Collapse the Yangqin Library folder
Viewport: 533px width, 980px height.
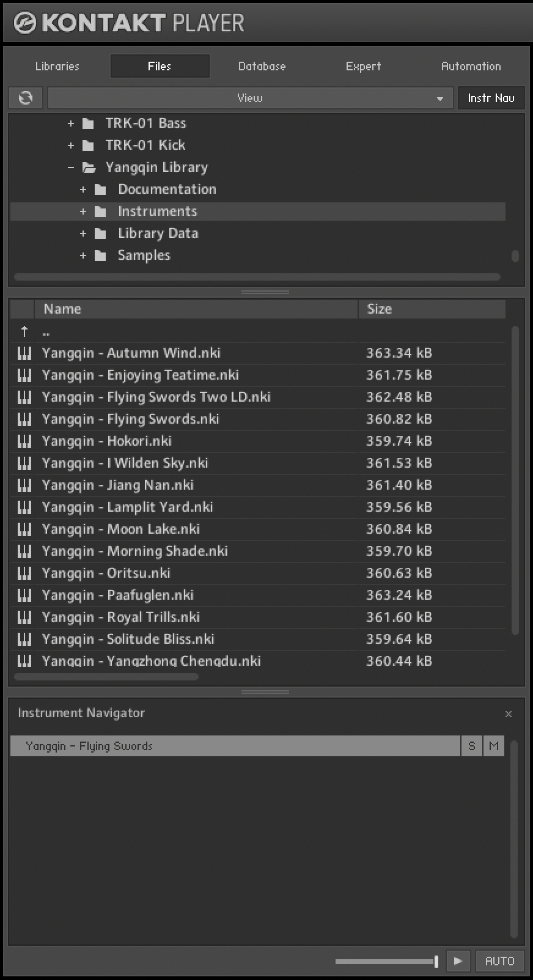(x=71, y=168)
